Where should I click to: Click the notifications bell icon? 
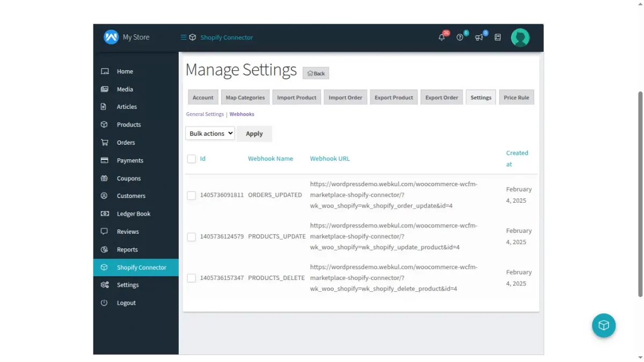click(x=440, y=36)
